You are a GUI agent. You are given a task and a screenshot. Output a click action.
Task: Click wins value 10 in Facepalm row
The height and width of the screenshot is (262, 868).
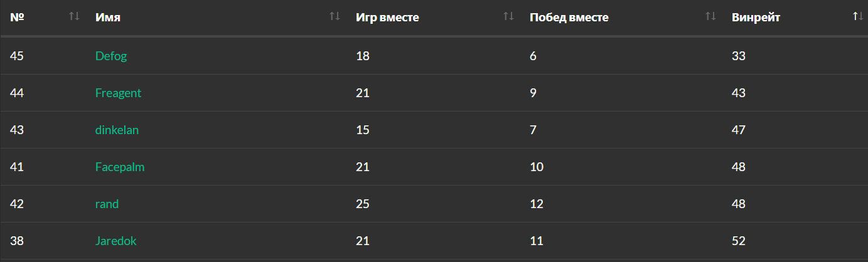click(537, 167)
